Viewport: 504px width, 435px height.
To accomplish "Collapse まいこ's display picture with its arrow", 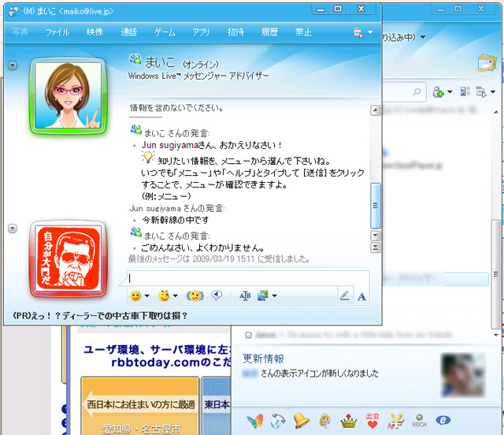I will pyautogui.click(x=13, y=65).
